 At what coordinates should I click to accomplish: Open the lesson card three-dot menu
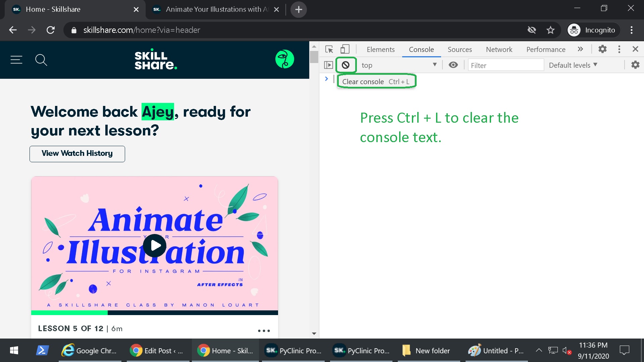pyautogui.click(x=264, y=330)
